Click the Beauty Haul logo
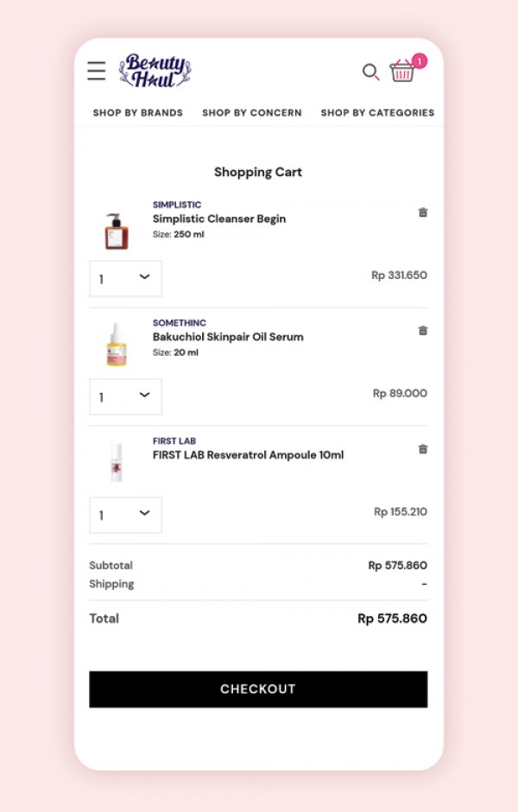This screenshot has width=518, height=812. pyautogui.click(x=155, y=71)
